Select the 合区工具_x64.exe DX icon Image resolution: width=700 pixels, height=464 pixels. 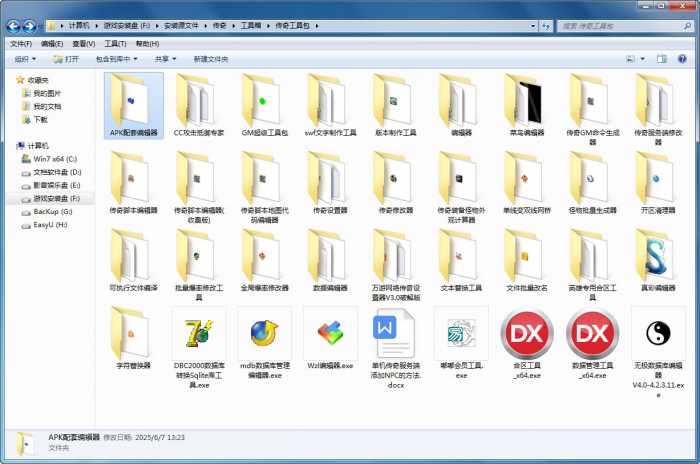527,343
